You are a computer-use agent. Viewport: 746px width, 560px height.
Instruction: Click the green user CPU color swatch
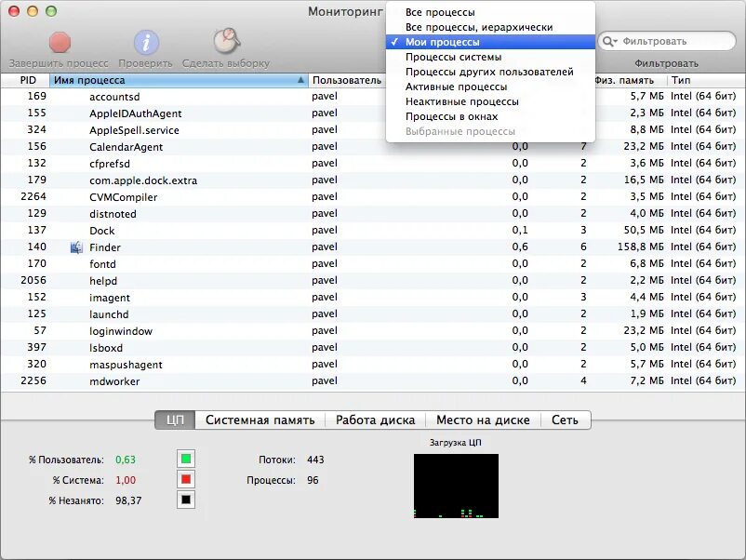point(186,460)
